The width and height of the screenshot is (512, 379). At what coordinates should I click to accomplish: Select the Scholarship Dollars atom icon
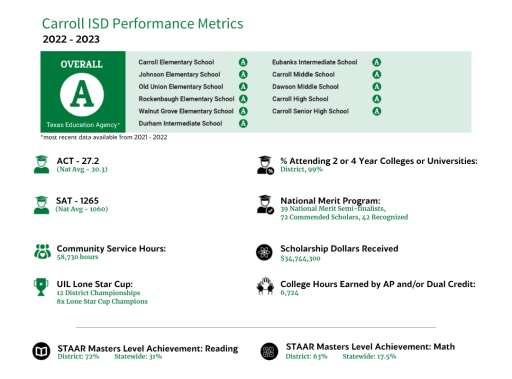click(264, 252)
